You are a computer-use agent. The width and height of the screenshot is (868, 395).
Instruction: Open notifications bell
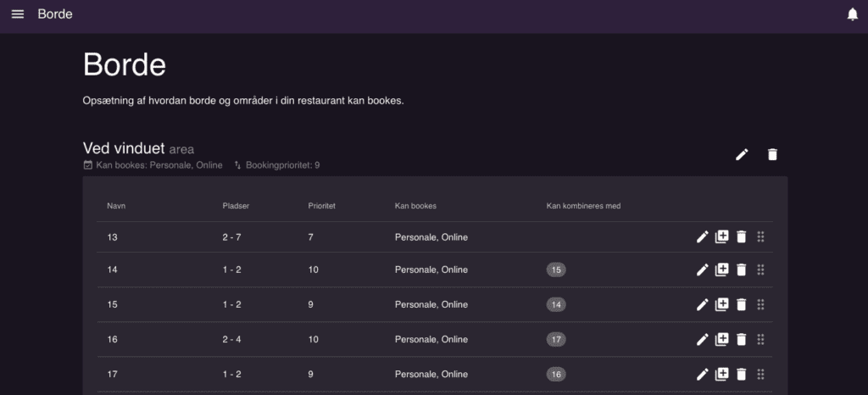tap(853, 14)
